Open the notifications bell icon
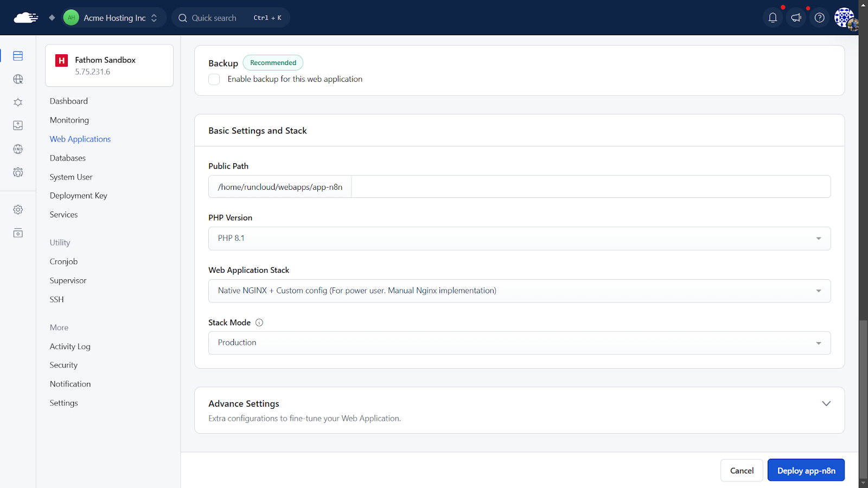This screenshot has height=488, width=868. click(773, 18)
